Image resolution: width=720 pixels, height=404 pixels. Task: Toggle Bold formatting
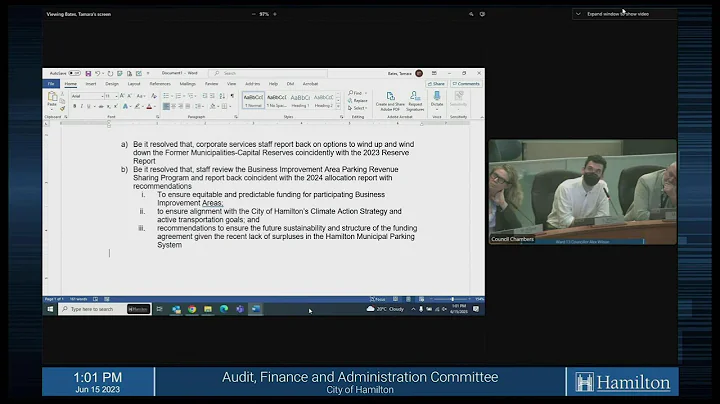[x=74, y=107]
